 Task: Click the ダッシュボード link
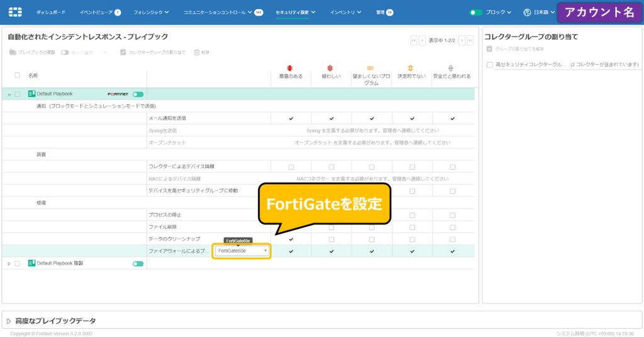(x=50, y=13)
